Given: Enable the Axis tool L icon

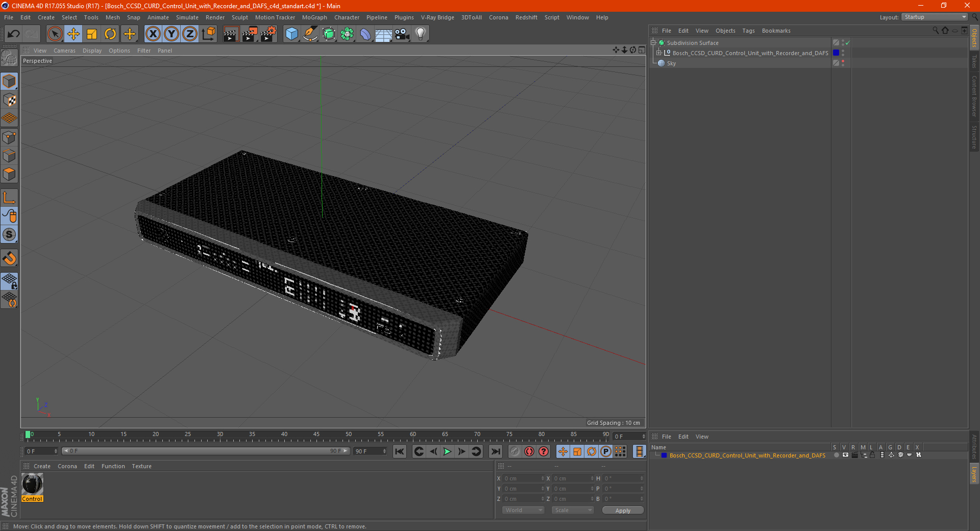Looking at the screenshot, I should click(10, 198).
